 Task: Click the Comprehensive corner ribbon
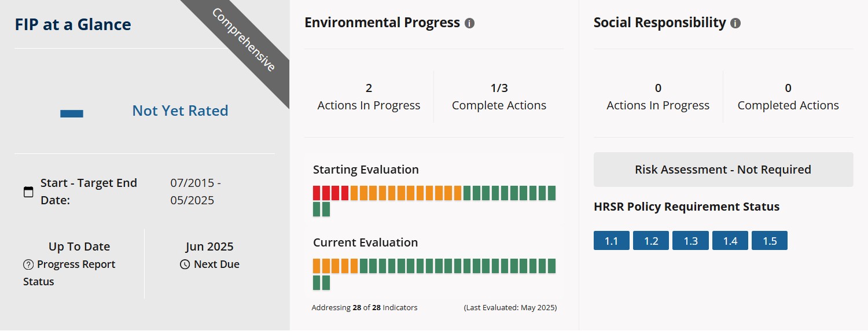pyautogui.click(x=244, y=41)
